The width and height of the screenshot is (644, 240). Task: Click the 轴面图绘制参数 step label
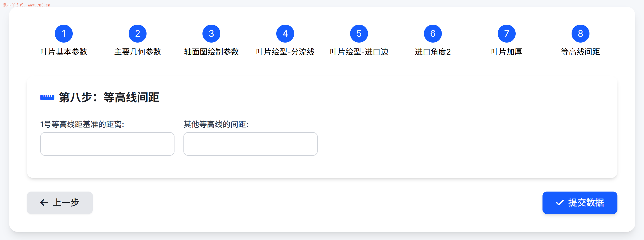(211, 52)
